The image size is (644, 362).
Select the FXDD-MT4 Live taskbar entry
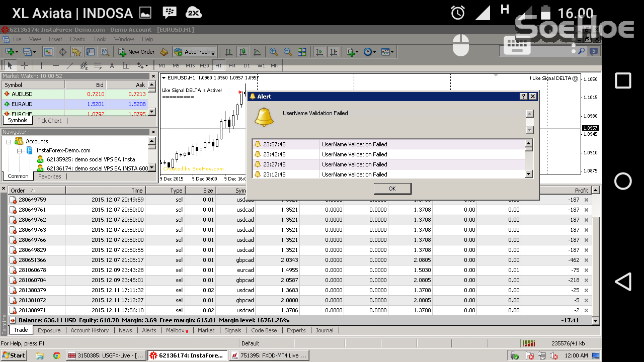click(268, 355)
